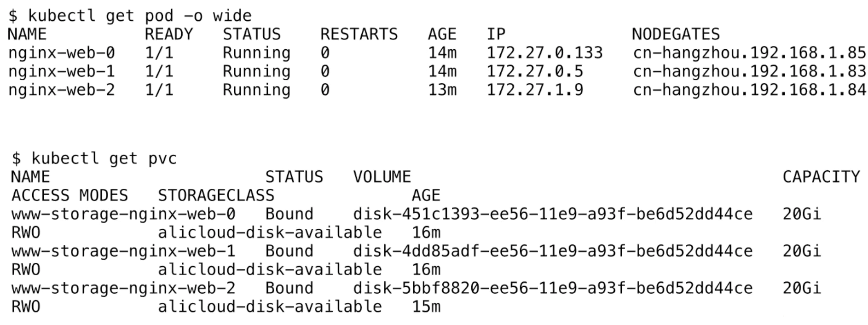Viewport: 868px width, 325px height.
Task: Click IP address 172.27.0.5
Action: [535, 72]
